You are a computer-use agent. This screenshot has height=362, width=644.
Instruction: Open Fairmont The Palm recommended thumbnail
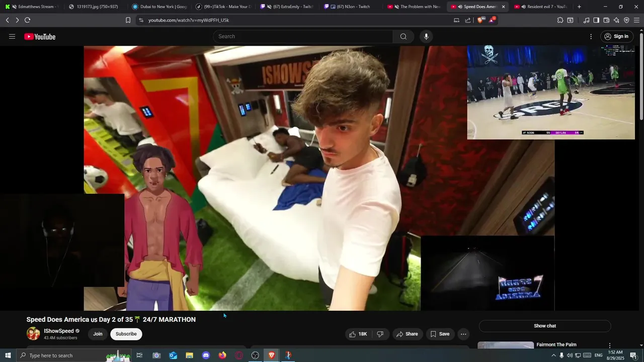pos(506,345)
